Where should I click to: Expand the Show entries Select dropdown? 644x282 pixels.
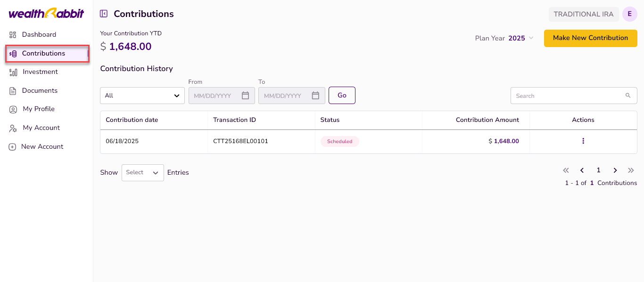tap(142, 173)
